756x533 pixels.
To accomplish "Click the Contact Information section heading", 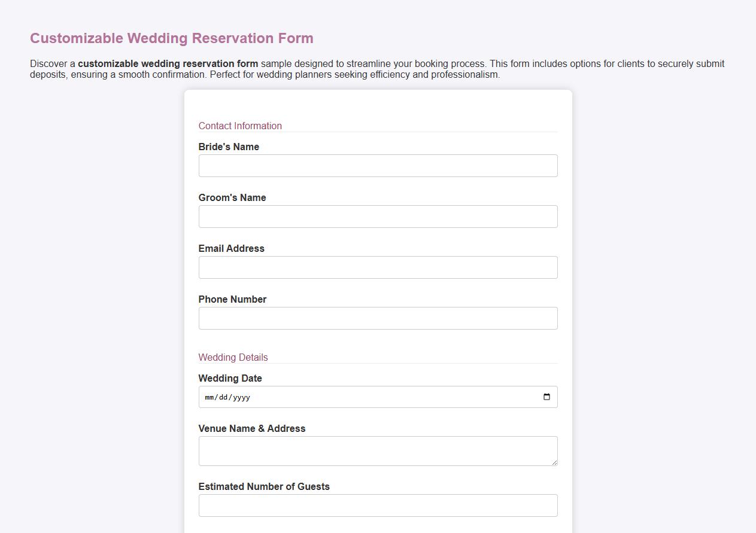I will tap(240, 126).
